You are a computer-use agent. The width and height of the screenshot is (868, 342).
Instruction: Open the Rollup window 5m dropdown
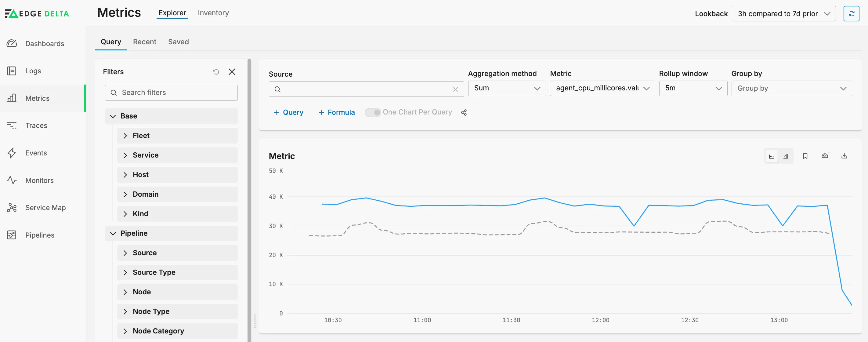tap(693, 88)
